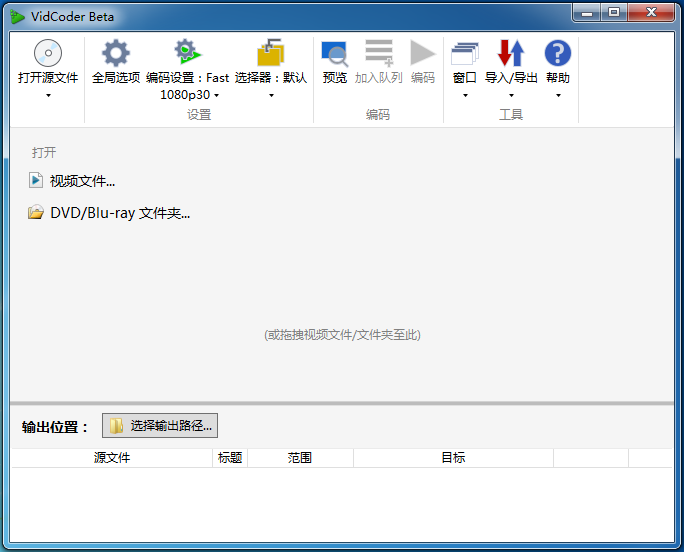This screenshot has height=552, width=684.
Task: Click the 标题 column header
Action: pyautogui.click(x=230, y=458)
